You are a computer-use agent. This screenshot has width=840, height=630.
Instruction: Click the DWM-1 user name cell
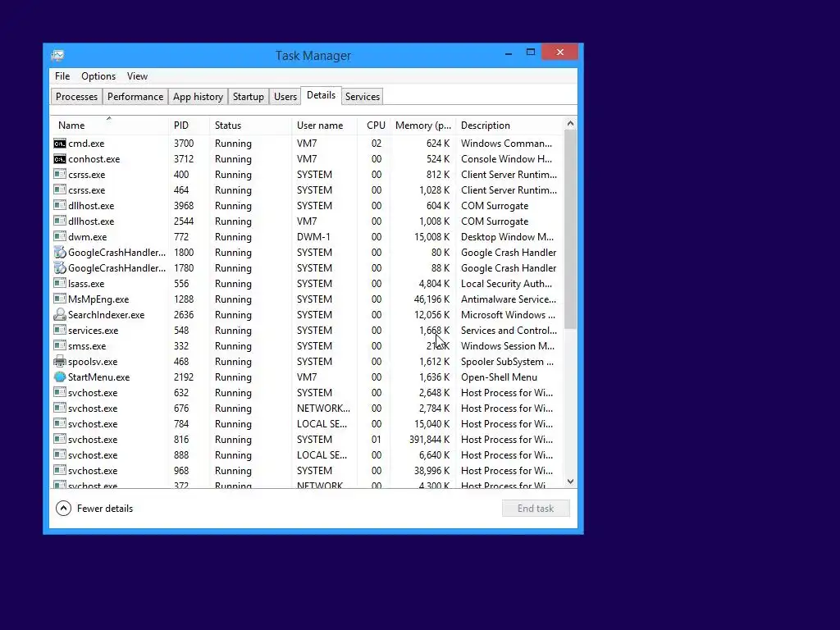click(314, 237)
